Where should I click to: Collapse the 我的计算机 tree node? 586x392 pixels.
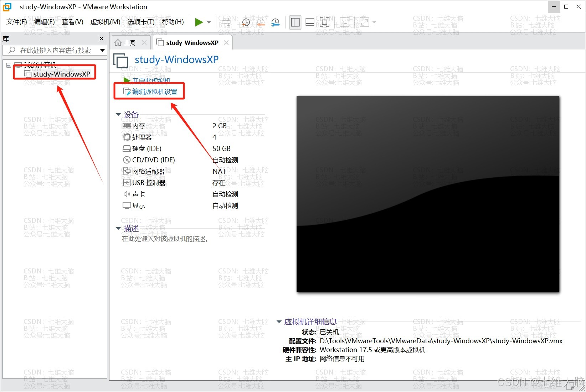coord(9,65)
